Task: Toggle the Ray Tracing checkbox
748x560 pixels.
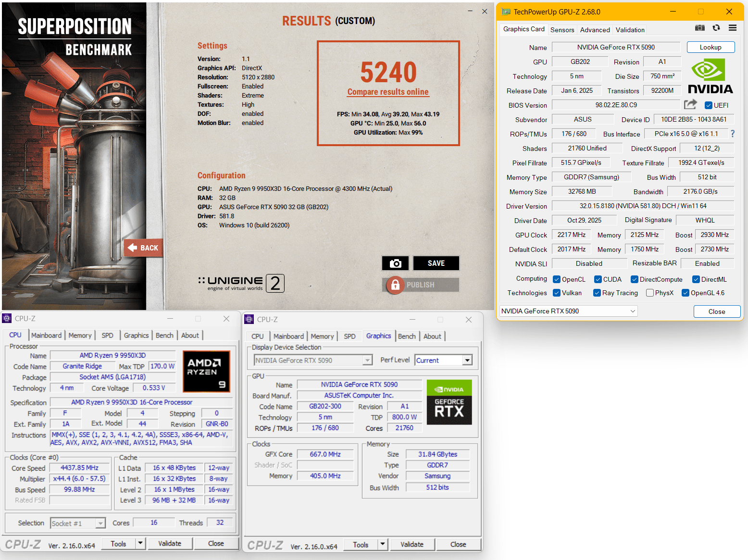Action: pyautogui.click(x=597, y=293)
